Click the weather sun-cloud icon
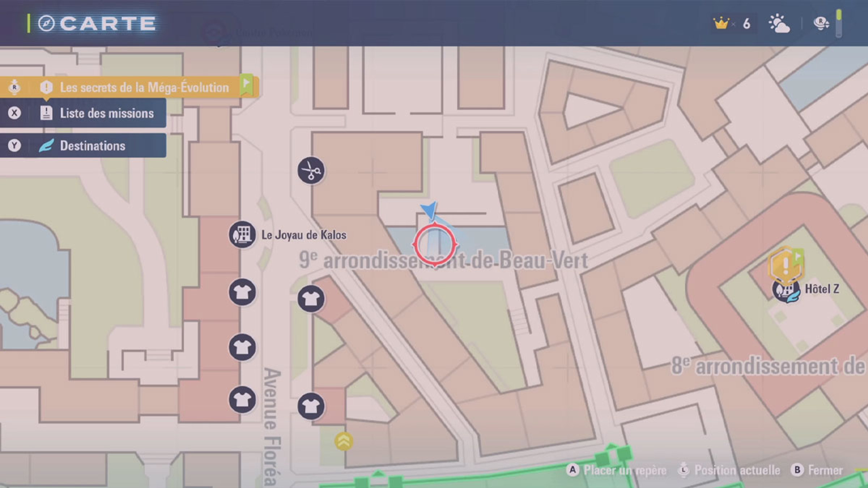The width and height of the screenshot is (868, 488). pyautogui.click(x=779, y=24)
